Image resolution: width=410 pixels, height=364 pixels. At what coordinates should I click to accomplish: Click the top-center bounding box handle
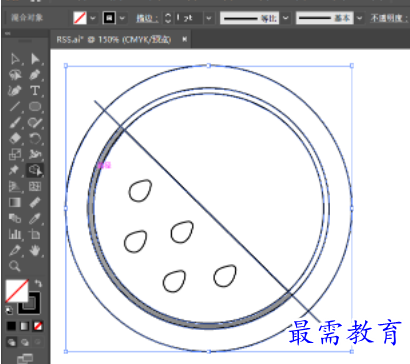209,66
